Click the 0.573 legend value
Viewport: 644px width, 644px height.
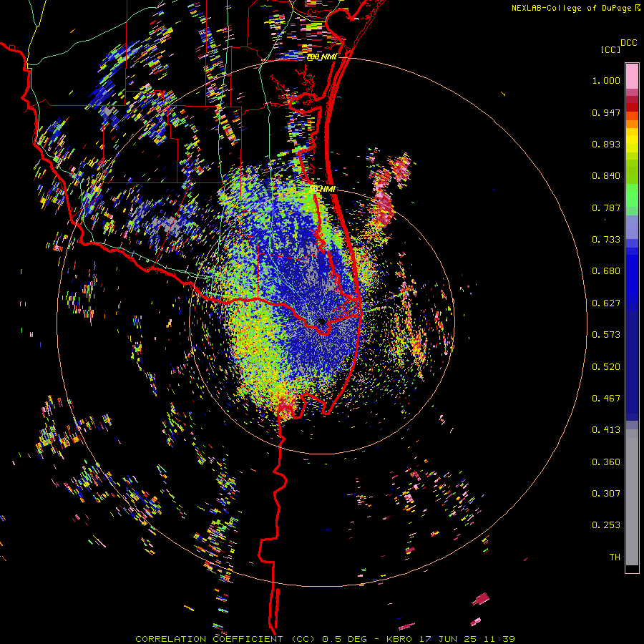[606, 335]
